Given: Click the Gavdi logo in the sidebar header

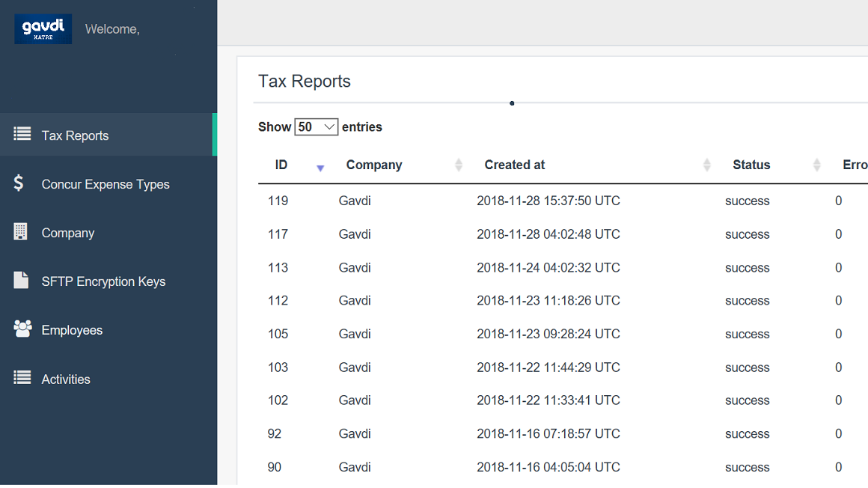Looking at the screenshot, I should pos(43,28).
